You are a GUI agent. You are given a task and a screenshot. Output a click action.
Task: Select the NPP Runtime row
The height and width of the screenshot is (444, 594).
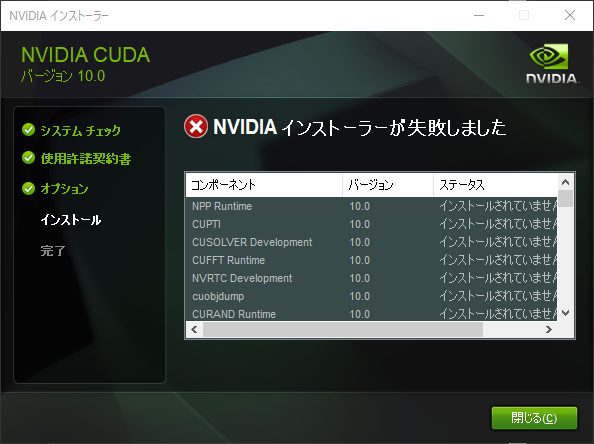[x=372, y=206]
